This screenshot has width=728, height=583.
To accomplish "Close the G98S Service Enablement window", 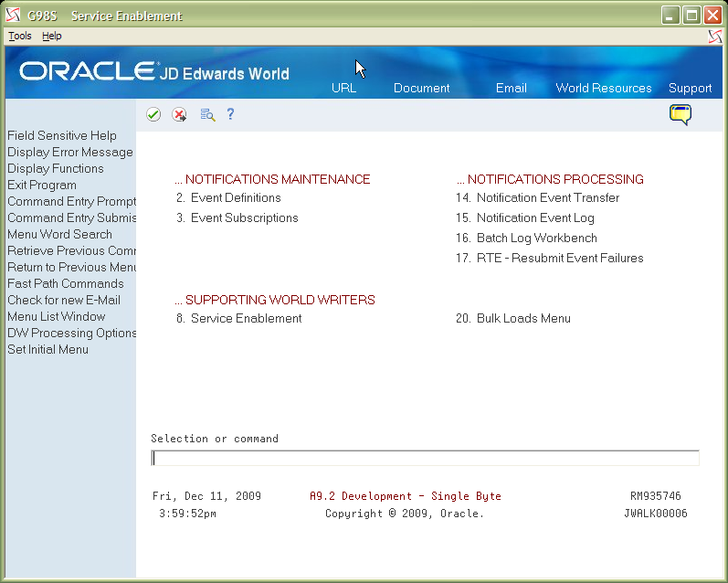I will [712, 16].
